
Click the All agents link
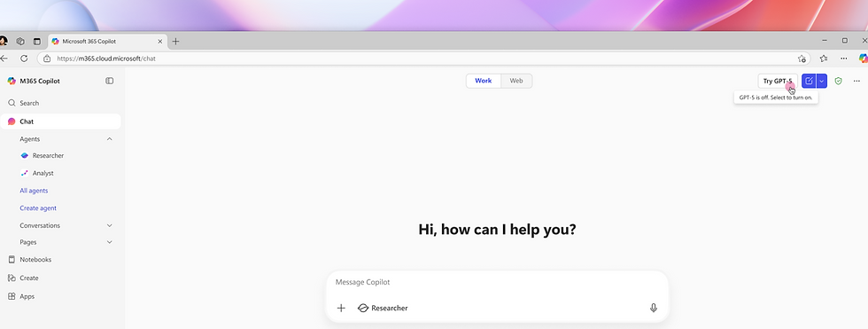pos(34,191)
